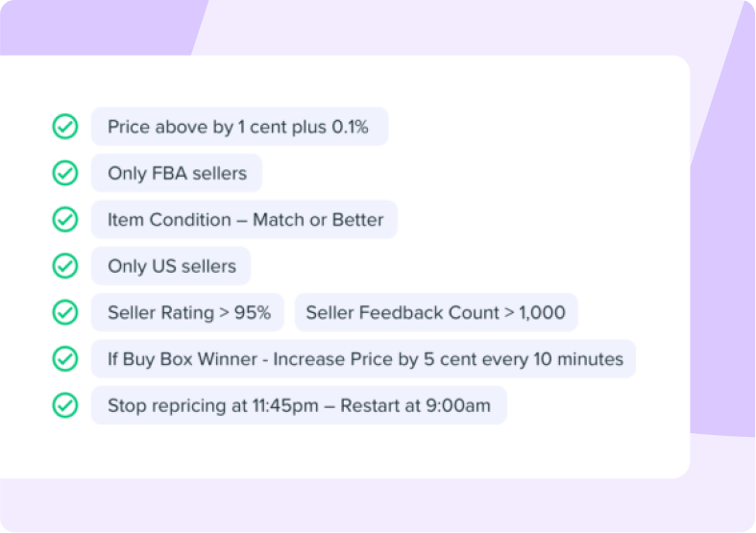Choose the Only US sellers pill

(171, 266)
